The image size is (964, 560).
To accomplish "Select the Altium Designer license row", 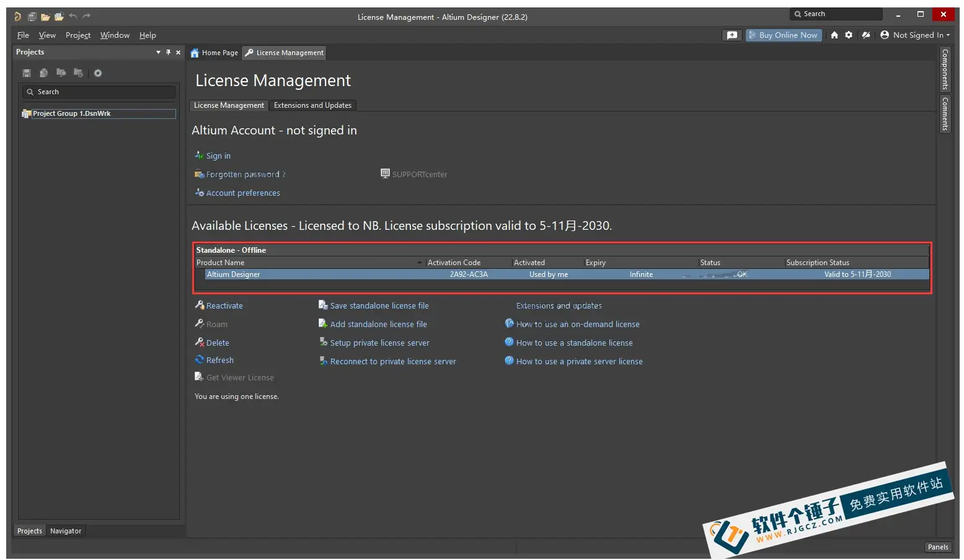I will click(567, 274).
